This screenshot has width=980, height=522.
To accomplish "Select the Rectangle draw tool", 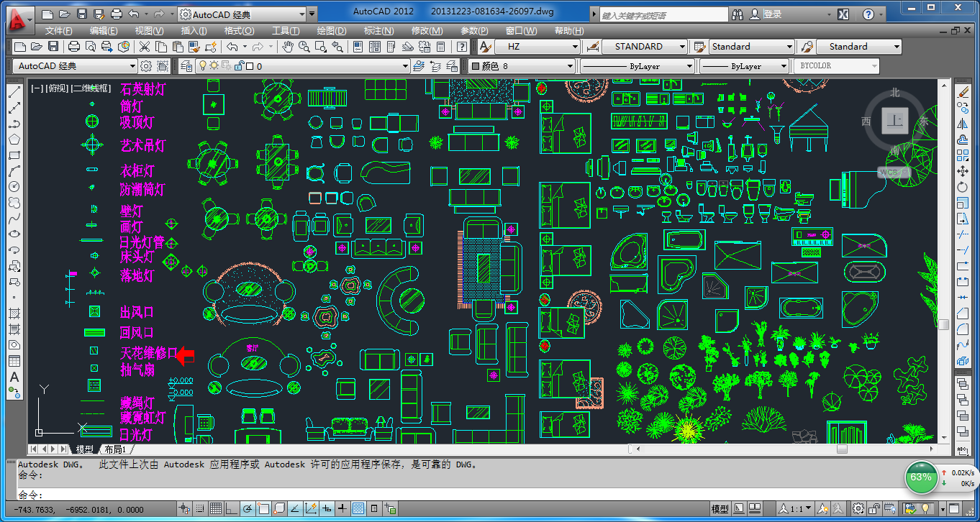I will coord(14,155).
